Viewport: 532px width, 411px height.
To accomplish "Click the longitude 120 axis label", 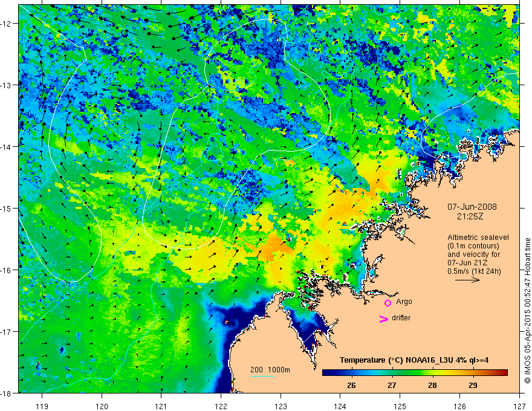I will [x=102, y=406].
